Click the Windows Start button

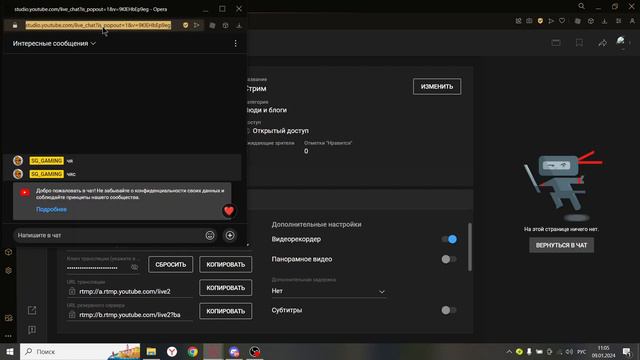click(10, 351)
